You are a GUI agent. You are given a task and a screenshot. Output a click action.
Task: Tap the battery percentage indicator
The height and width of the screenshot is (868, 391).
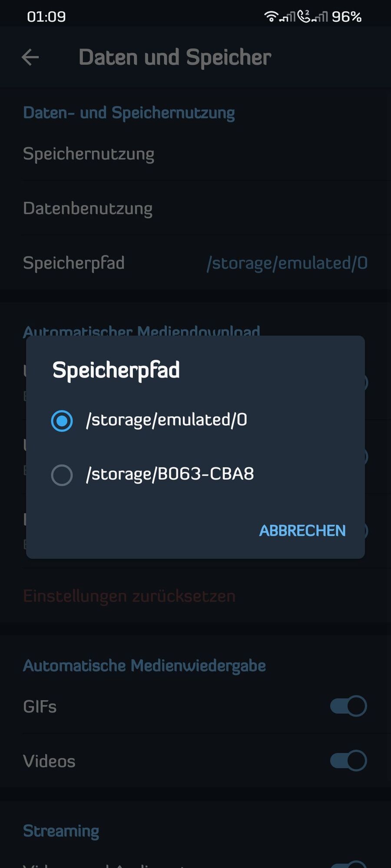click(x=346, y=17)
